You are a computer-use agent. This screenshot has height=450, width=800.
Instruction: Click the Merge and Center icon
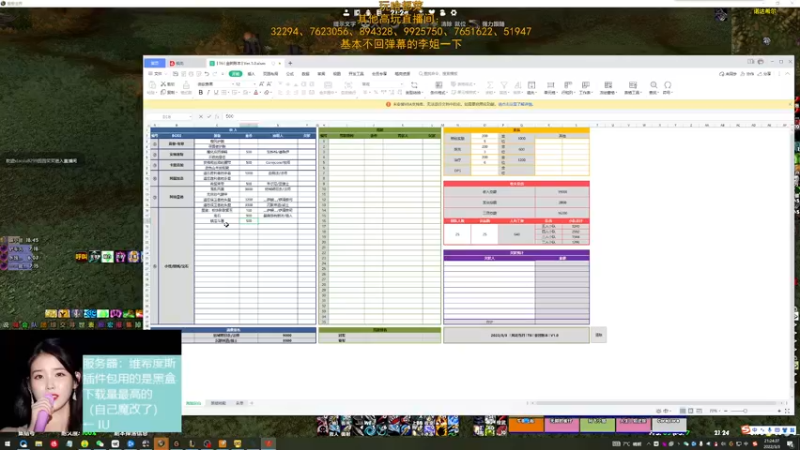point(328,85)
